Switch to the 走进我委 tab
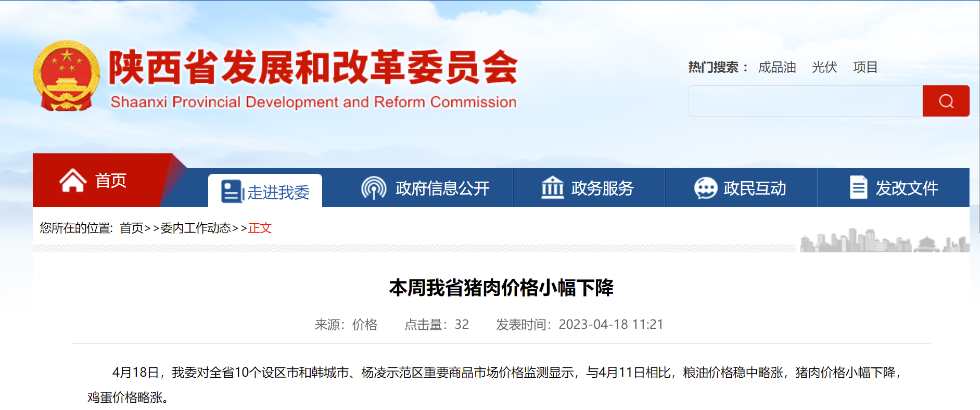Screen dimensions: 980x410 point(278,192)
